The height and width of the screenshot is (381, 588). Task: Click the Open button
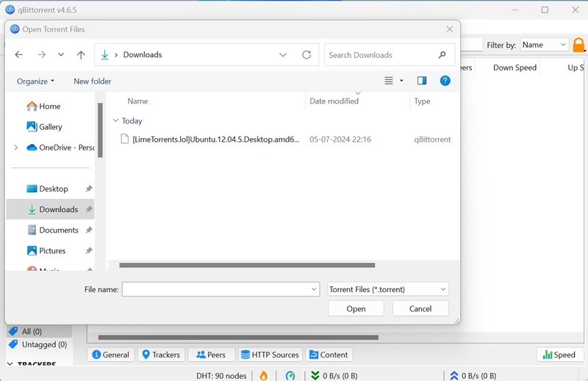click(x=356, y=309)
